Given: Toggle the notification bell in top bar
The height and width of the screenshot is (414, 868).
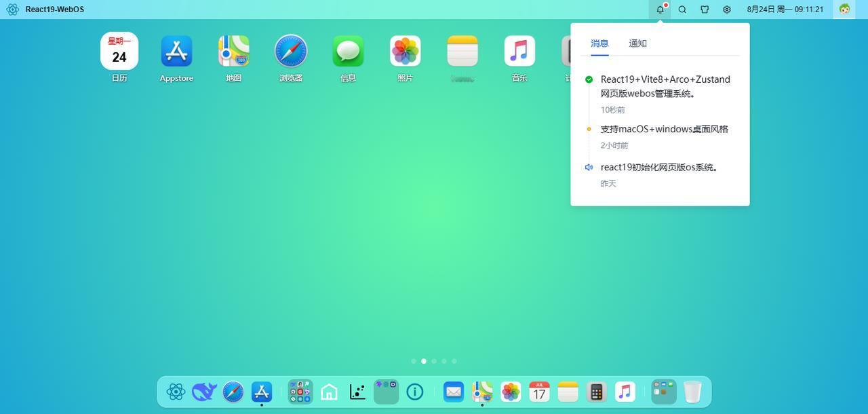Looking at the screenshot, I should (660, 10).
